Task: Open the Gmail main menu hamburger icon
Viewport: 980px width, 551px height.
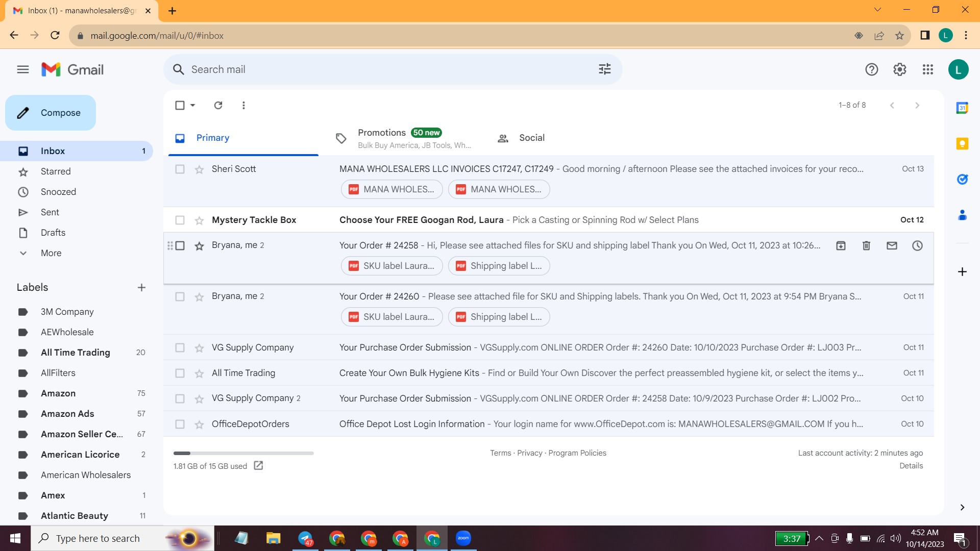Action: tap(23, 69)
